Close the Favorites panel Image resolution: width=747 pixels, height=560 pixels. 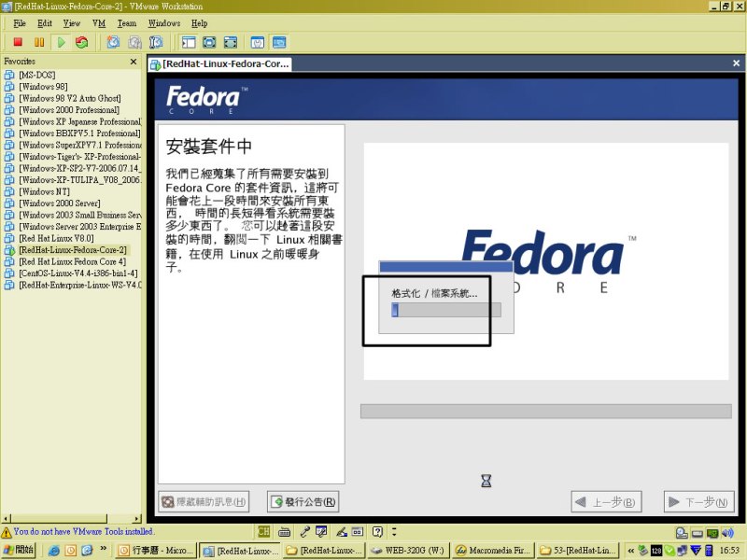(134, 62)
